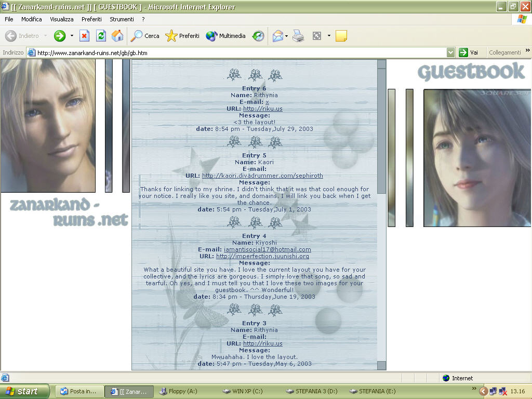Screen dimensions: 532x399
Task: Click the green Forward arrow button
Action: tap(60, 36)
